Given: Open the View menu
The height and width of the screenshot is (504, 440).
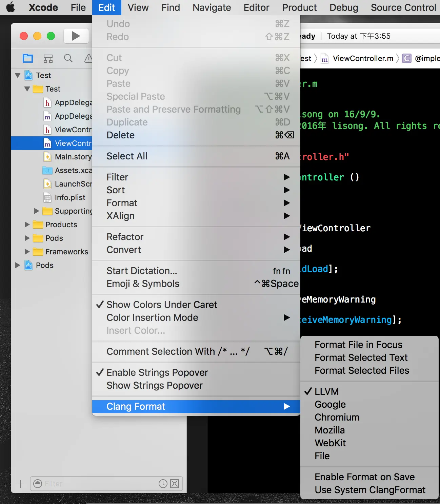Looking at the screenshot, I should click(x=138, y=7).
